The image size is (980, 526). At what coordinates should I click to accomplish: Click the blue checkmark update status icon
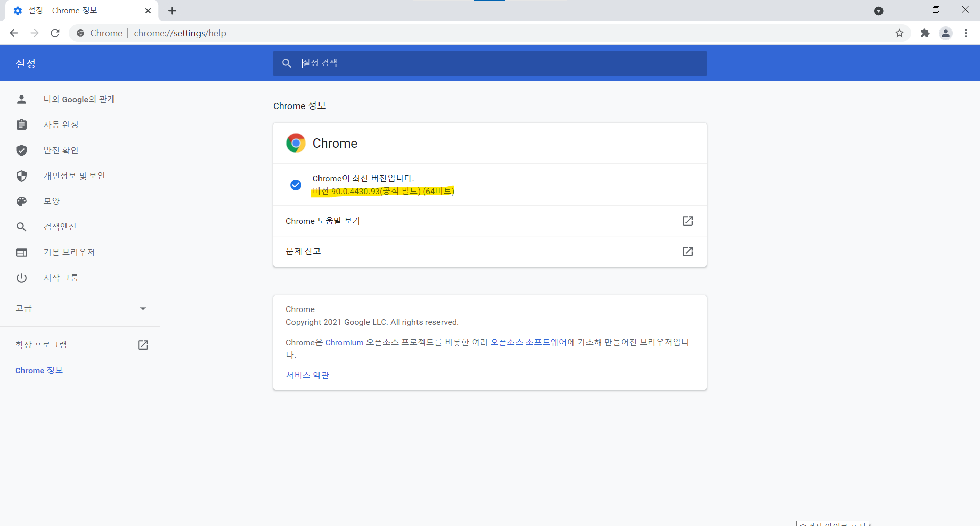[x=296, y=185]
